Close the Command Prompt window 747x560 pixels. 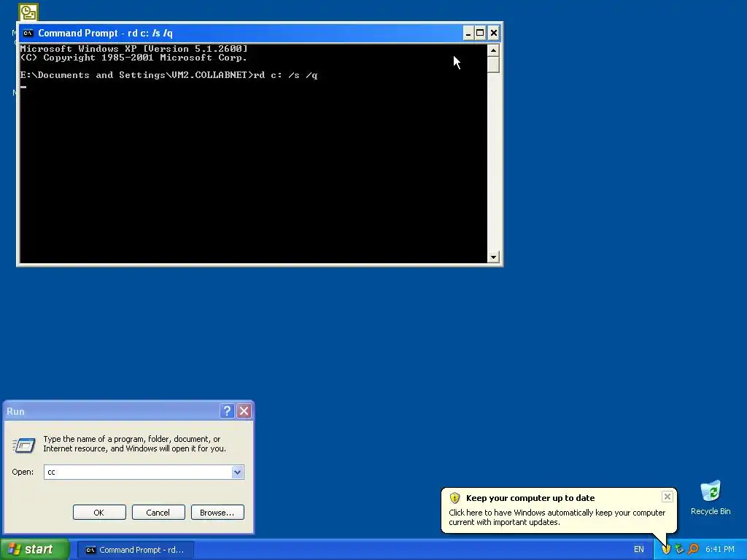click(x=494, y=33)
